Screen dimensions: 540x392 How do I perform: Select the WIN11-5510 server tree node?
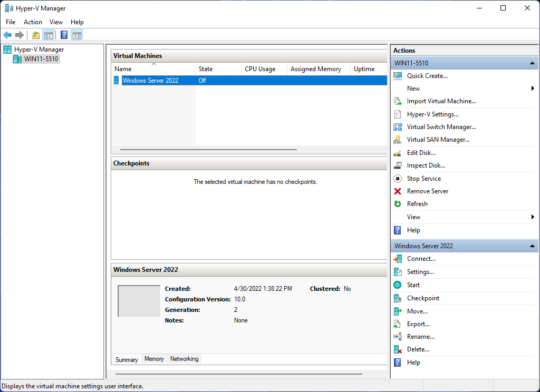[x=41, y=59]
